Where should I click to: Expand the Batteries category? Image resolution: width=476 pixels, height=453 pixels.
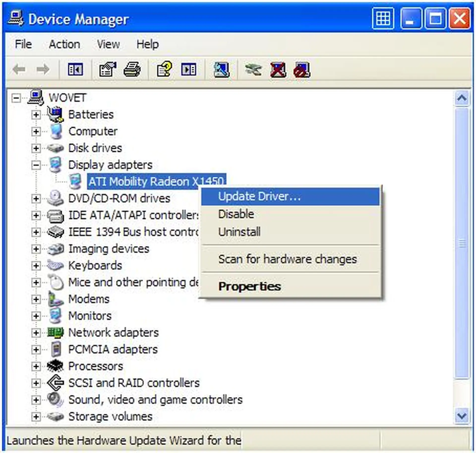point(36,115)
